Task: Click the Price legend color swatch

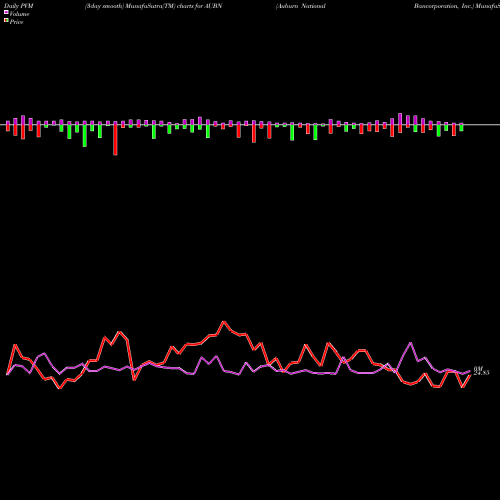Action: [6, 21]
